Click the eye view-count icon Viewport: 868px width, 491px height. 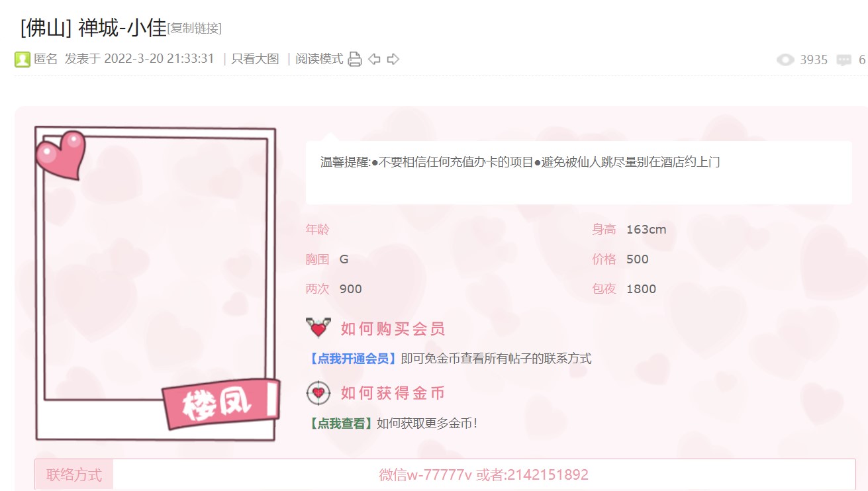pyautogui.click(x=785, y=60)
